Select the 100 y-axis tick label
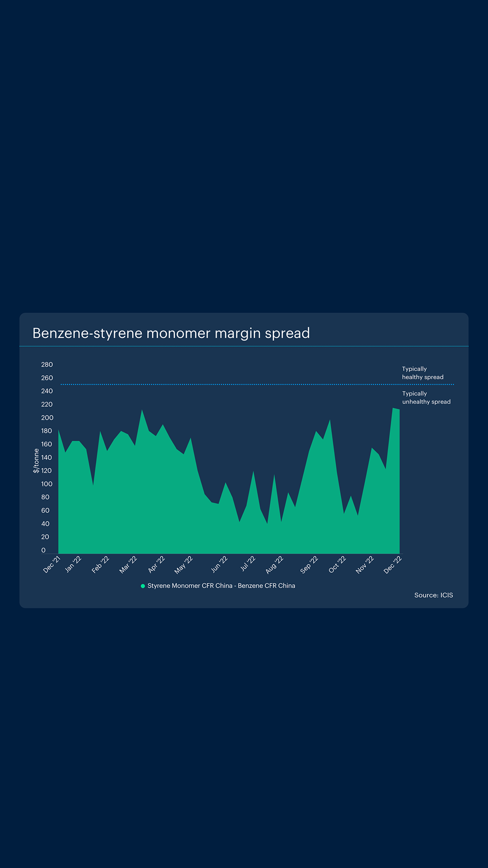Viewport: 488px width, 868px height. tap(47, 484)
